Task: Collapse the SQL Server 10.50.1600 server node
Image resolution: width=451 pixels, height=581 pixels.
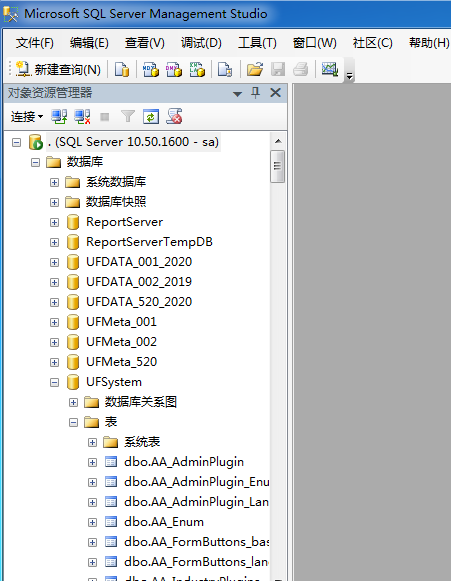Action: click(16, 142)
